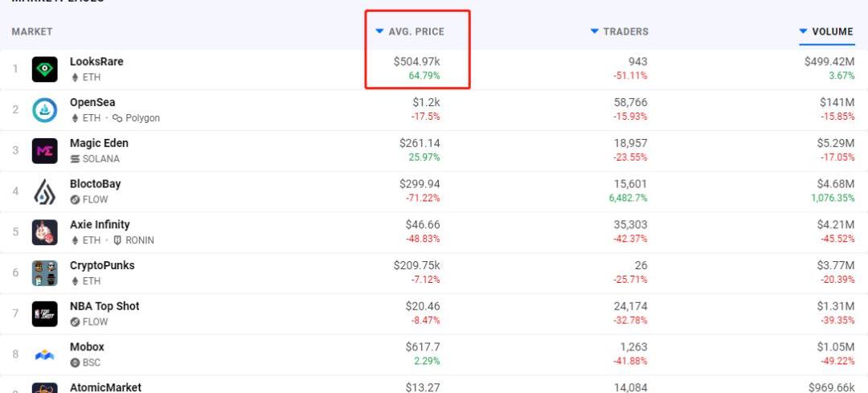This screenshot has height=393, width=868.
Task: Click LooksRare's $504.97k average price
Action: tap(416, 62)
